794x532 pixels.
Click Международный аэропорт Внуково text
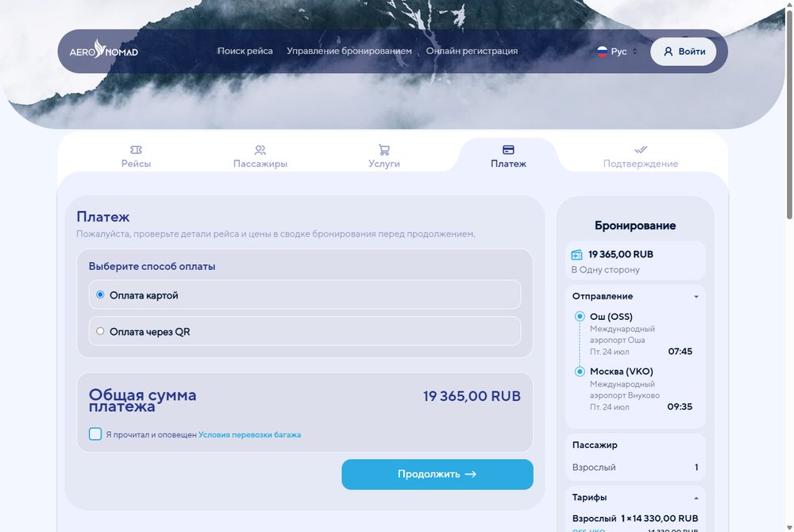tap(624, 390)
